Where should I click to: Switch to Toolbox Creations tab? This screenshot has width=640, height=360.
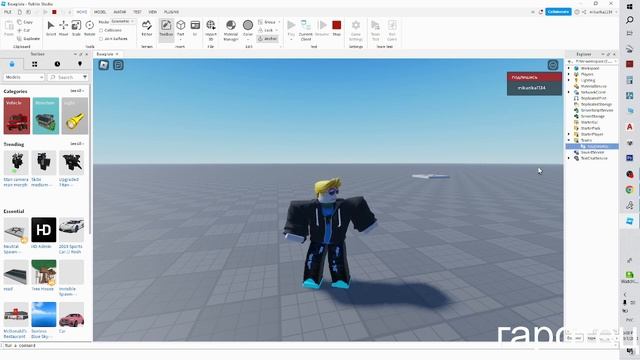click(x=80, y=64)
